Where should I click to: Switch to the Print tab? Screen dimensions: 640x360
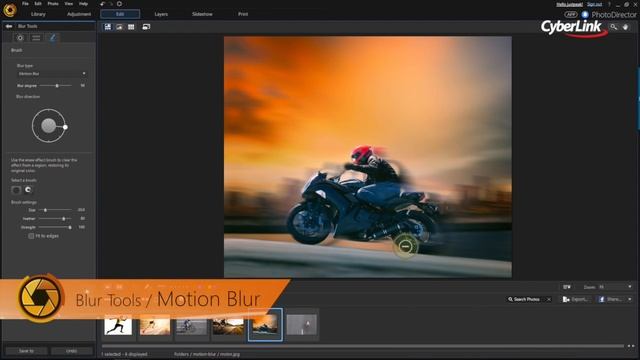243,14
